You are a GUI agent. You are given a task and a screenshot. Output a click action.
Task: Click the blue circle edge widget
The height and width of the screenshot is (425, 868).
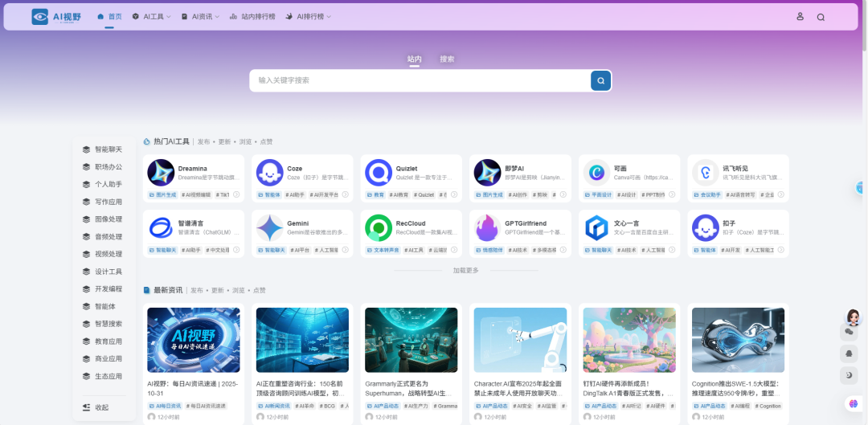click(x=860, y=188)
